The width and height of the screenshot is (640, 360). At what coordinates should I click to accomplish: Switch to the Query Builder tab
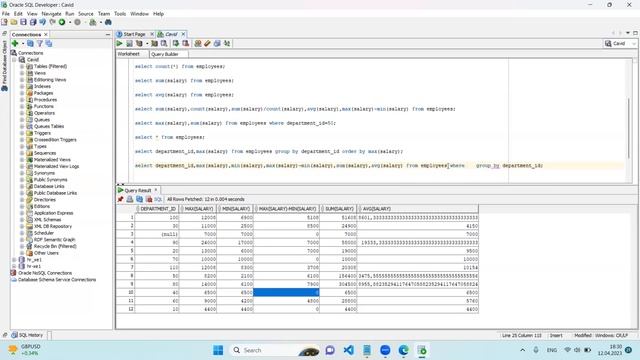click(x=165, y=54)
